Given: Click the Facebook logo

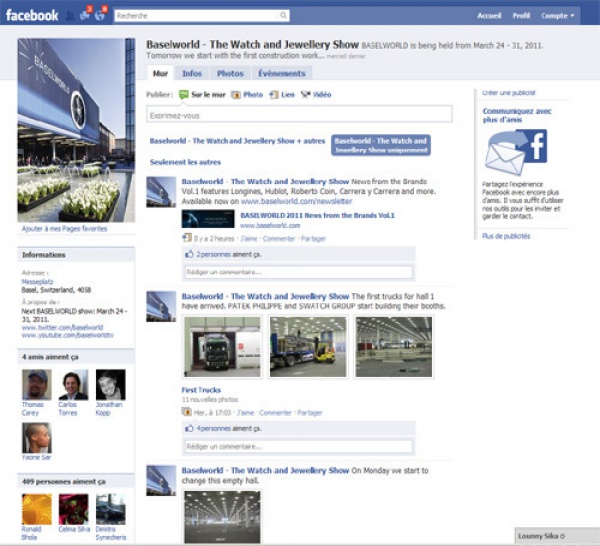Looking at the screenshot, I should 32,15.
